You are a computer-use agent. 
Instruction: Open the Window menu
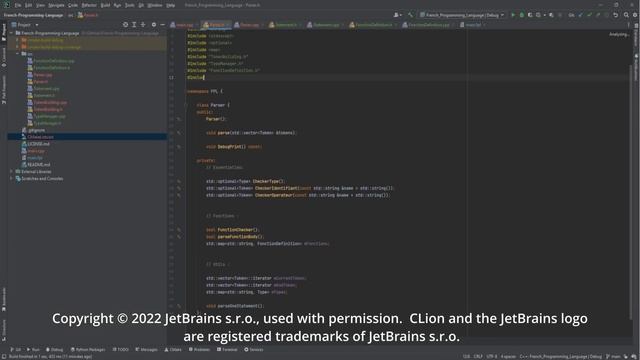tap(155, 5)
